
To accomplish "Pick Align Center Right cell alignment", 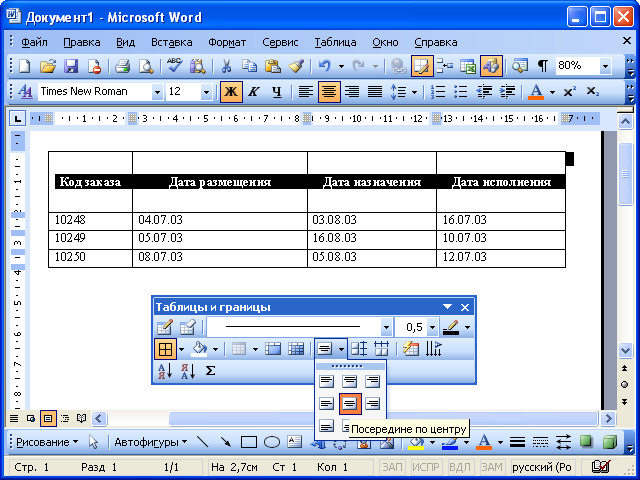I will (373, 404).
